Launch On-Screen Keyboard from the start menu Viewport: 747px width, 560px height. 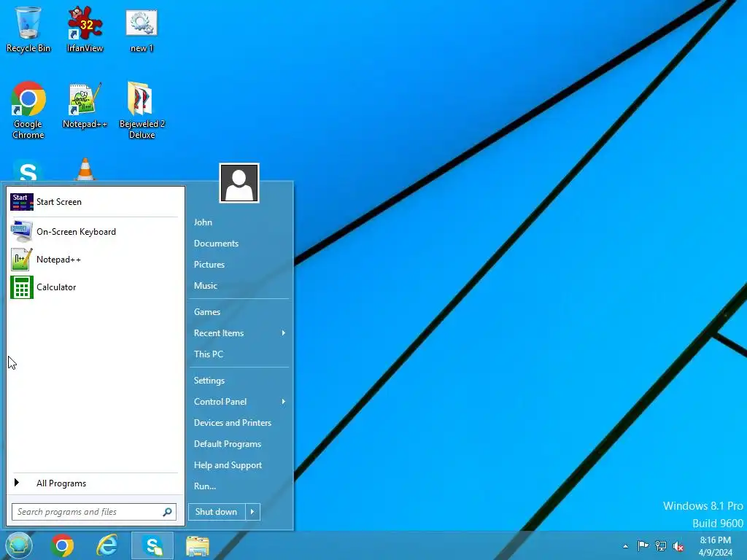pyautogui.click(x=94, y=232)
